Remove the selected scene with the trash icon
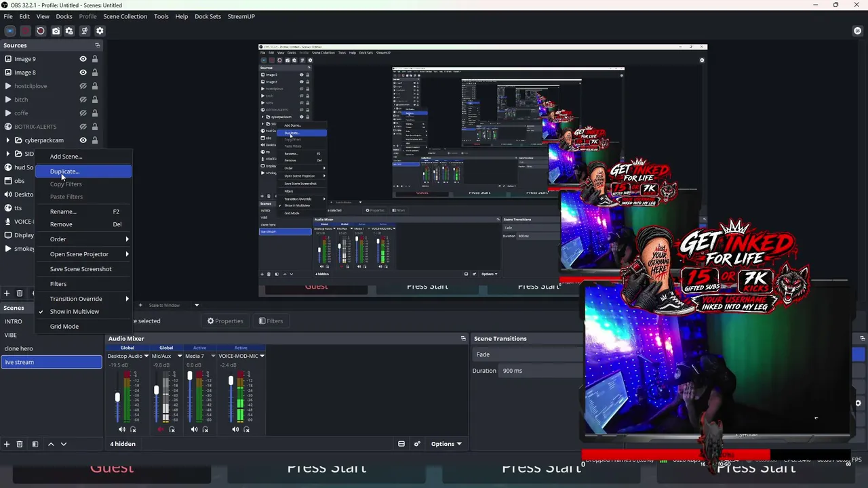The width and height of the screenshot is (868, 488). tap(20, 444)
